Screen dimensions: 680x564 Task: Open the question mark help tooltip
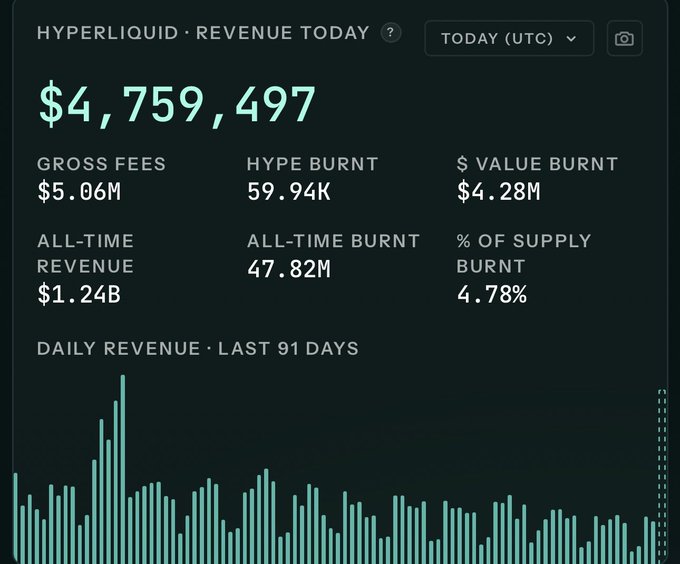click(x=390, y=33)
